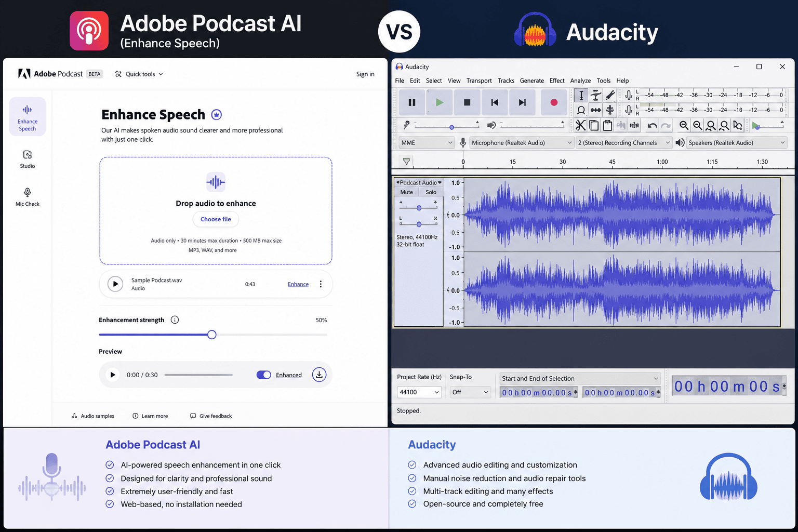This screenshot has width=798, height=532.
Task: Click the Stop button in Audacity
Action: coord(467,102)
